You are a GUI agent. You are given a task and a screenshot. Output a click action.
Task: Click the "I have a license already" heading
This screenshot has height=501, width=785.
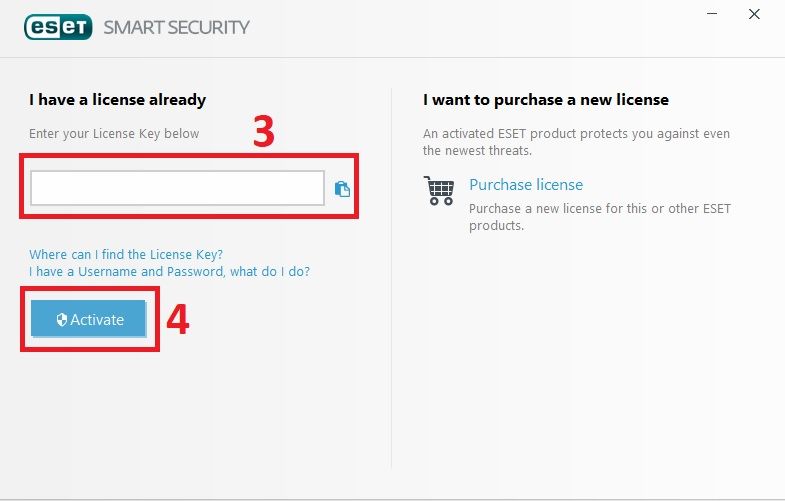click(117, 100)
